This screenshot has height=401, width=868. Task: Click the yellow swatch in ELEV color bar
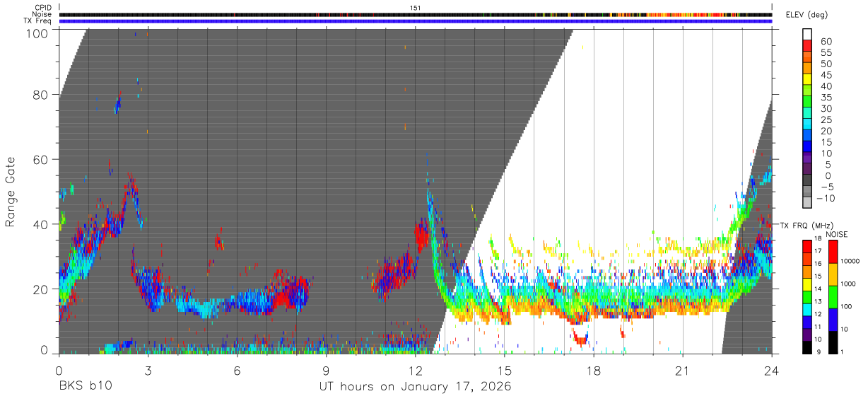point(807,79)
